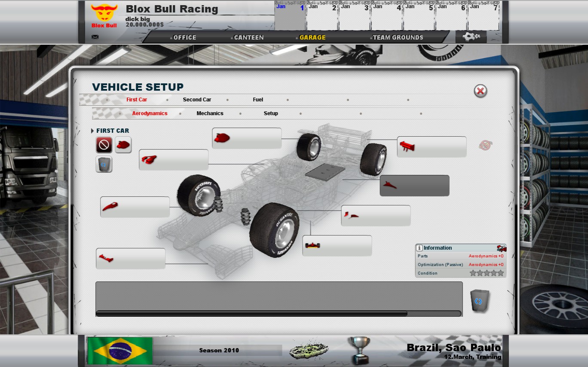The height and width of the screenshot is (367, 588).
Task: Open settings gear icon in header
Action: pyautogui.click(x=471, y=37)
